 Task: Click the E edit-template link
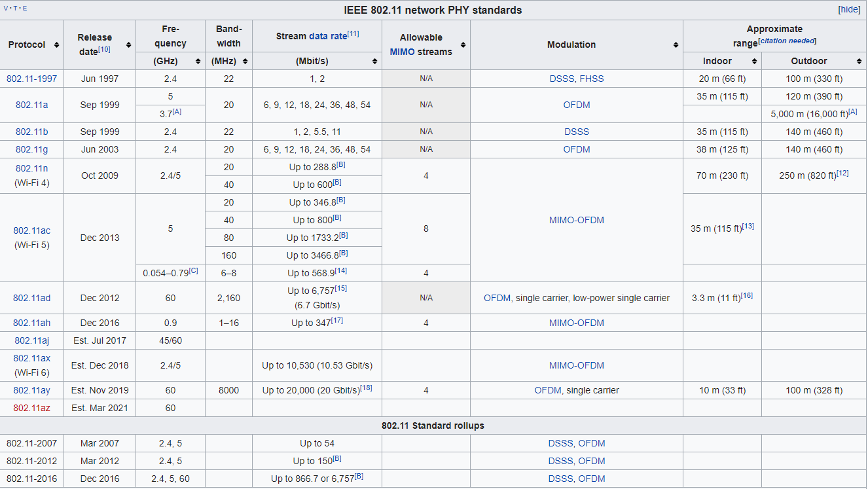point(25,9)
